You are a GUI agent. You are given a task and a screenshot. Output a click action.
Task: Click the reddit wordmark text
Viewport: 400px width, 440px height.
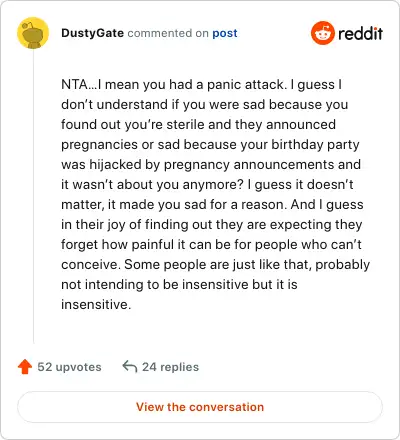[361, 33]
